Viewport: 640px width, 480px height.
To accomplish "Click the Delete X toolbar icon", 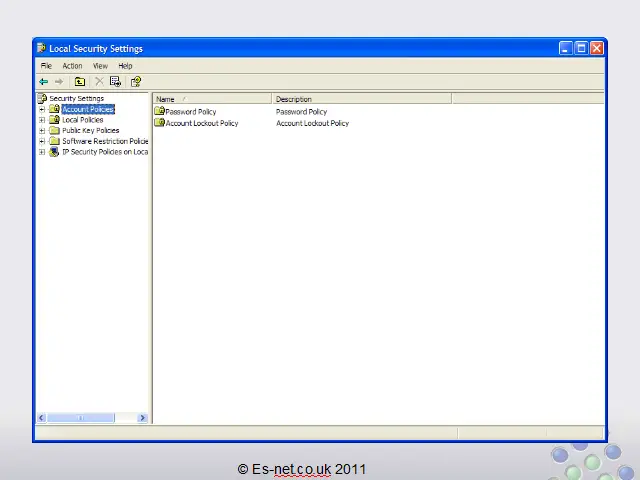I will point(99,82).
